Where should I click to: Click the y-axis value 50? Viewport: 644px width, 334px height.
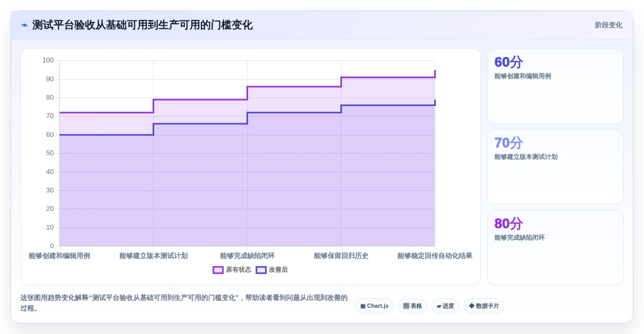click(x=50, y=153)
